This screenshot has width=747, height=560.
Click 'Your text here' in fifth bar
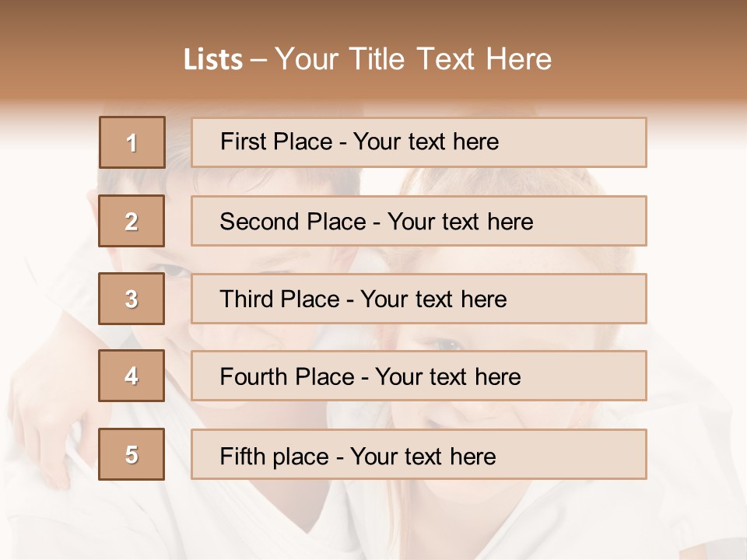click(x=423, y=457)
